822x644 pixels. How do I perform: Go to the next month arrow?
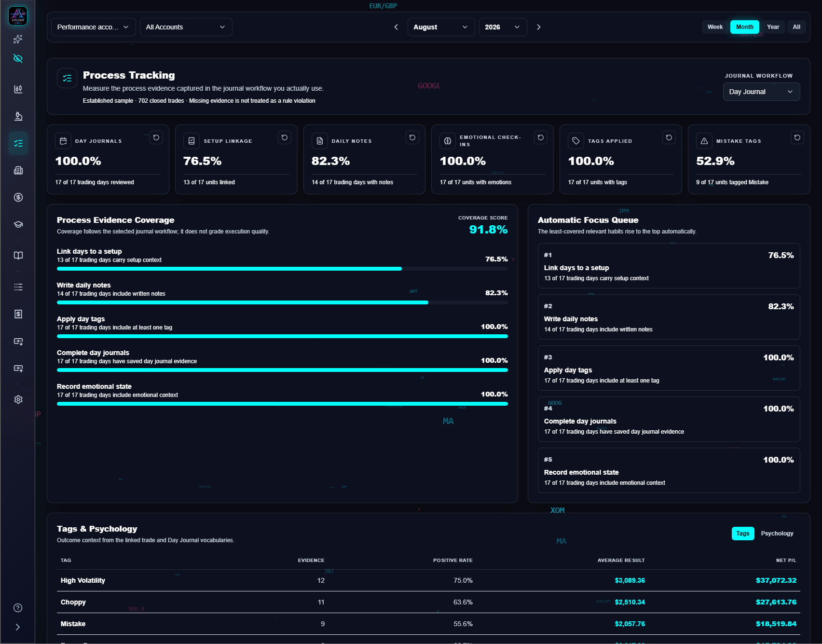click(x=538, y=27)
